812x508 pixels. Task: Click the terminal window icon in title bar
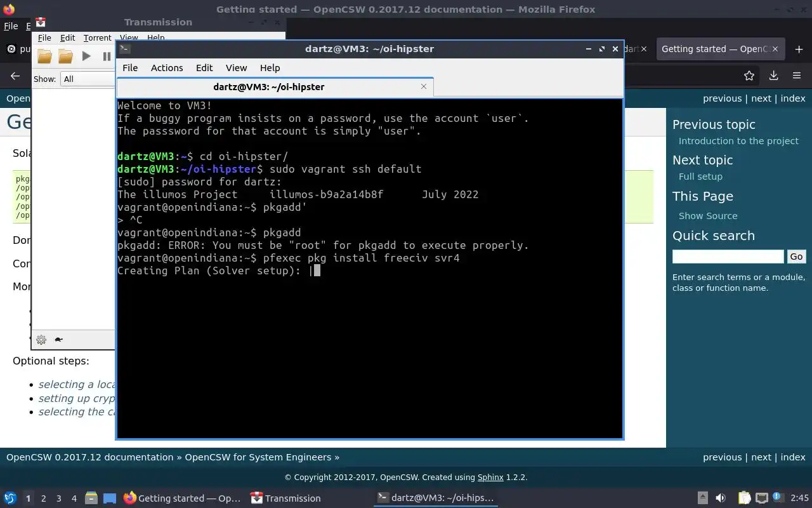coord(125,49)
